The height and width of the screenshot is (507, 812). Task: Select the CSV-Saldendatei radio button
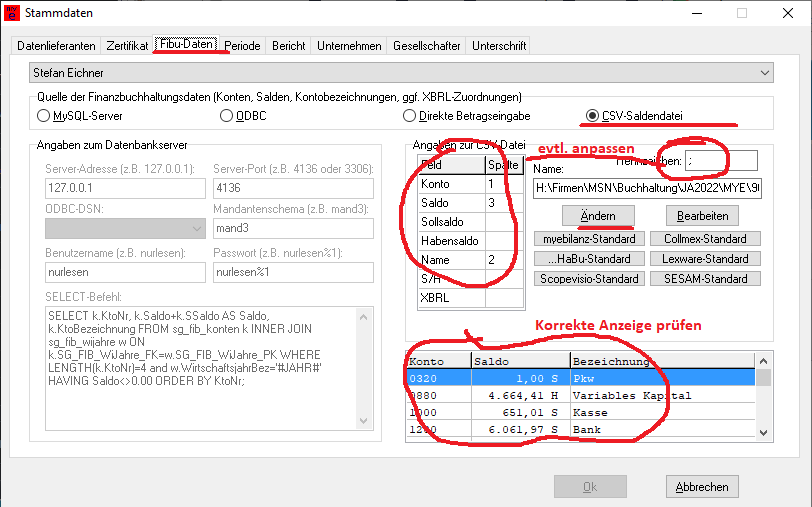(x=593, y=116)
